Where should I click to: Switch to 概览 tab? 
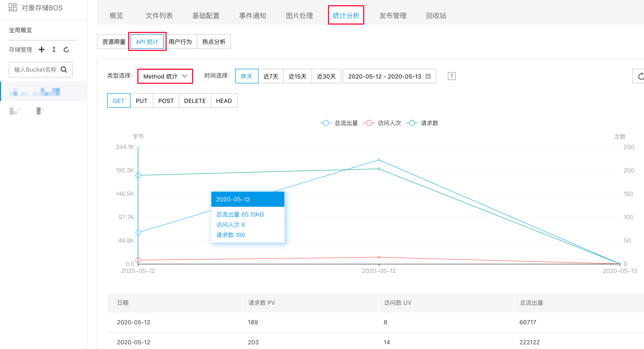point(116,16)
